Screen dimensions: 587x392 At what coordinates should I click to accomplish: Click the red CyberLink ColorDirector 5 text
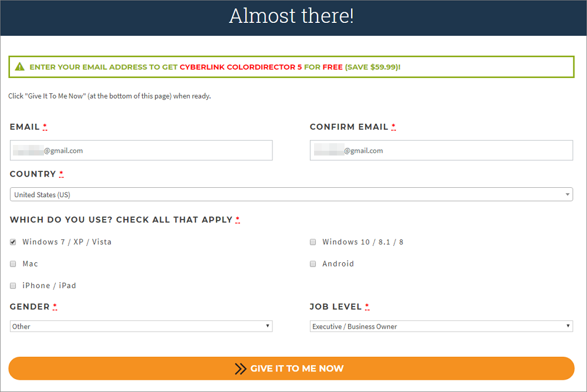[241, 67]
